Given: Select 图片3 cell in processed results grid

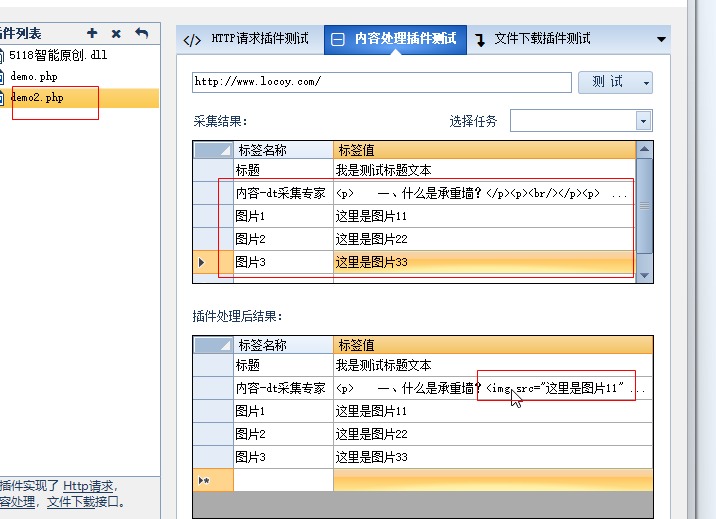Looking at the screenshot, I should click(283, 457).
